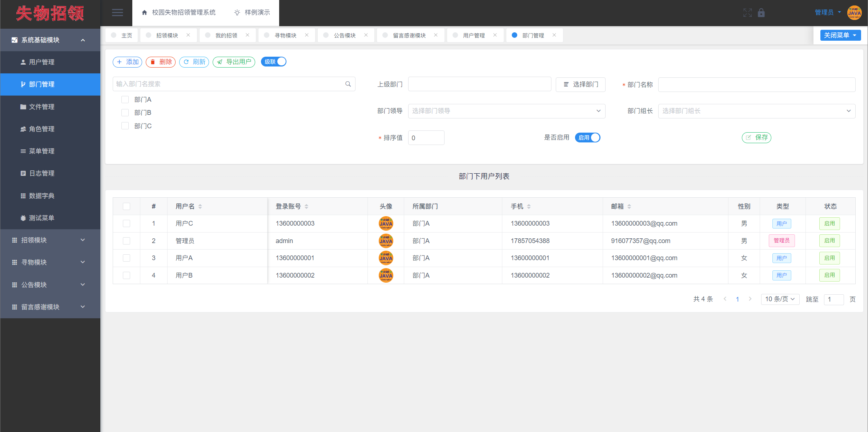Switch to the 用户管理 tab
The height and width of the screenshot is (432, 868).
coord(473,35)
